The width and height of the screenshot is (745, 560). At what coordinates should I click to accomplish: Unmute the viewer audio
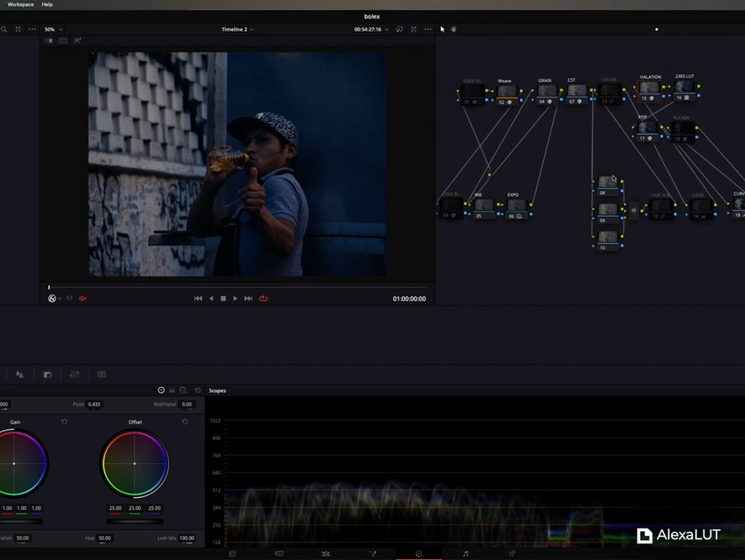coord(83,299)
